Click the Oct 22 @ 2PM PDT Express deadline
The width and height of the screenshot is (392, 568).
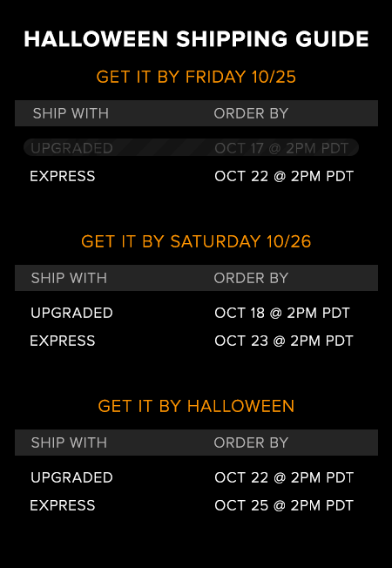click(x=284, y=176)
